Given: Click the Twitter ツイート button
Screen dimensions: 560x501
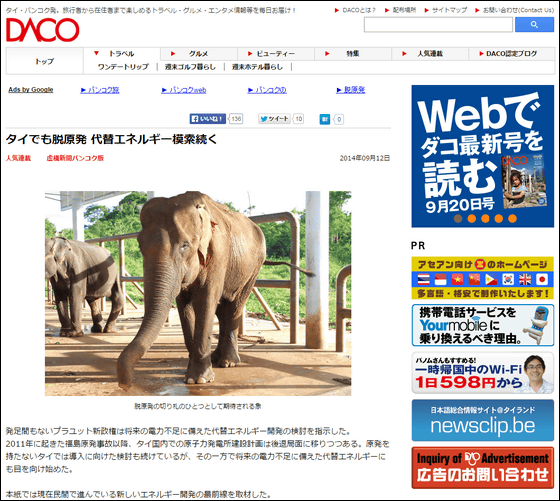Looking at the screenshot, I should pyautogui.click(x=274, y=119).
